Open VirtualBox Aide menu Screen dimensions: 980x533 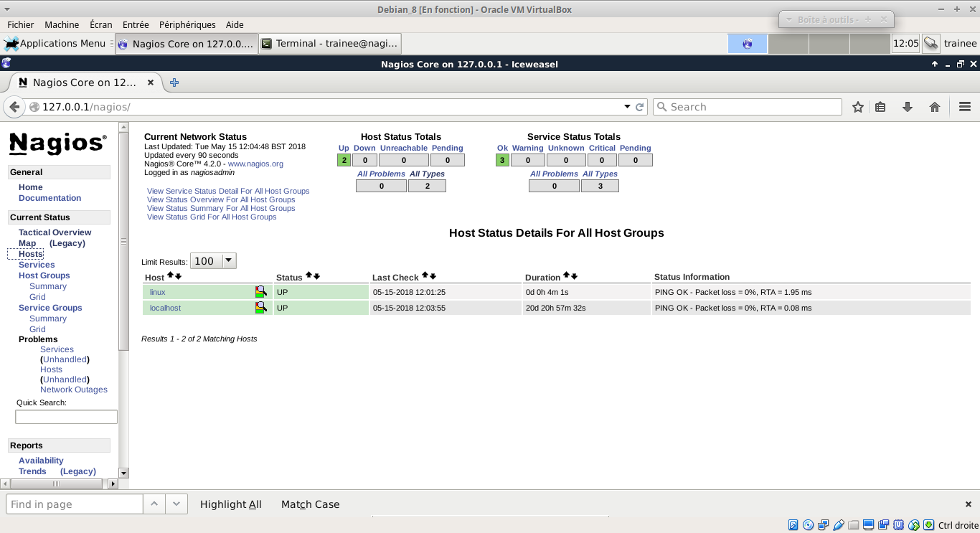(x=235, y=24)
